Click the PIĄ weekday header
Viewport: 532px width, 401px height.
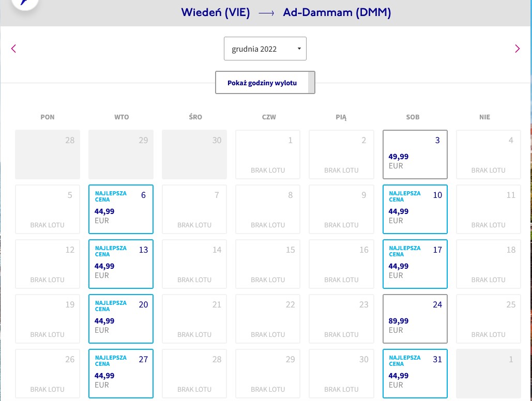[x=341, y=117]
